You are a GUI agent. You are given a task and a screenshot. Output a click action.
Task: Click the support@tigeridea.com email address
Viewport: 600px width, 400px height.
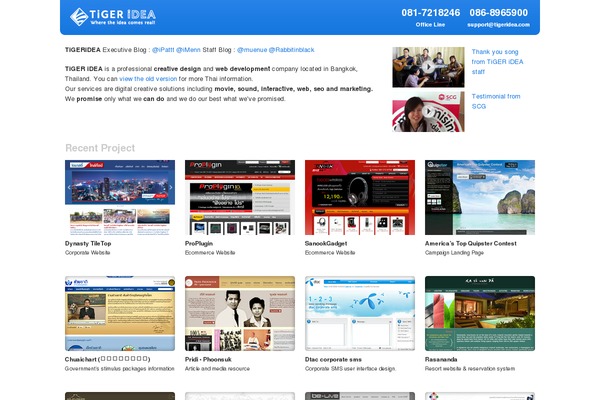(498, 24)
